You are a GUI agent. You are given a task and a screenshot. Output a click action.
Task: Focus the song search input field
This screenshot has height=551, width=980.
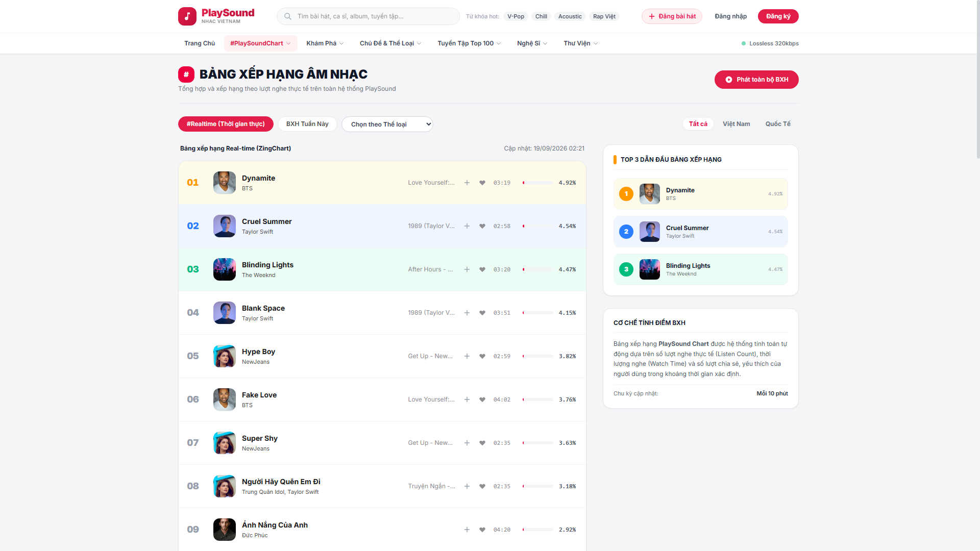pyautogui.click(x=368, y=16)
